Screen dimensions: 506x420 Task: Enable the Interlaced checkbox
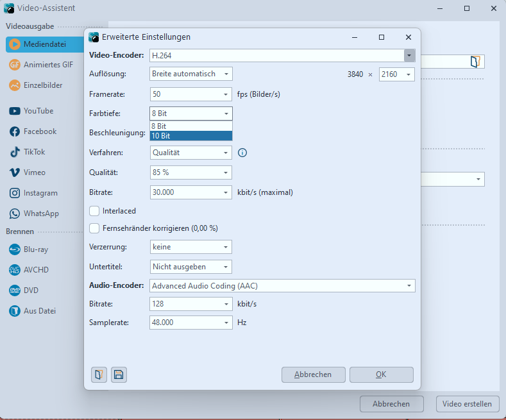click(95, 210)
